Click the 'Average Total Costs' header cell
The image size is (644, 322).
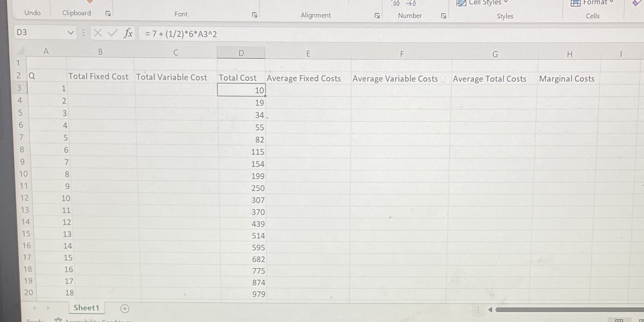[494, 79]
